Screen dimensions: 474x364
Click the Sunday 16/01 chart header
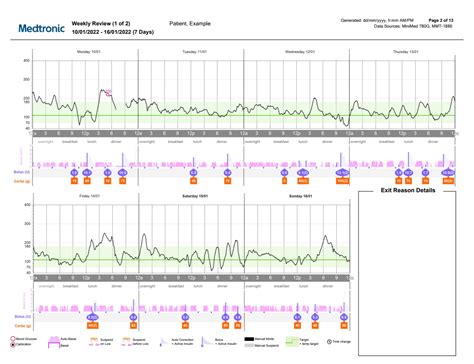[x=300, y=196]
